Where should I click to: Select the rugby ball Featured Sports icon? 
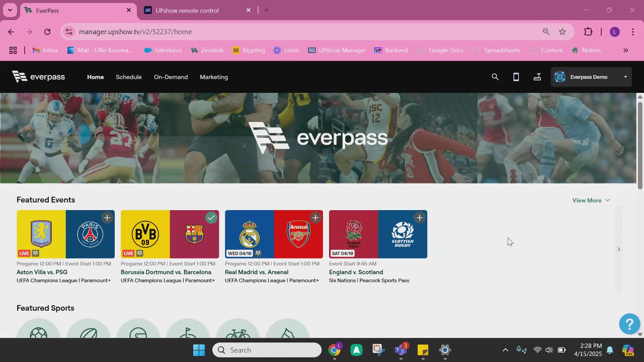coord(88,329)
